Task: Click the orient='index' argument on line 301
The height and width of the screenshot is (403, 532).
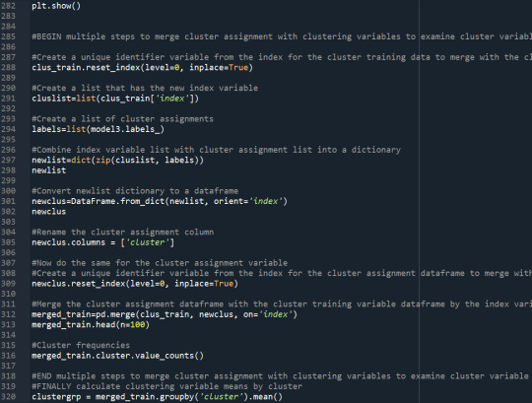Action: pyautogui.click(x=248, y=201)
